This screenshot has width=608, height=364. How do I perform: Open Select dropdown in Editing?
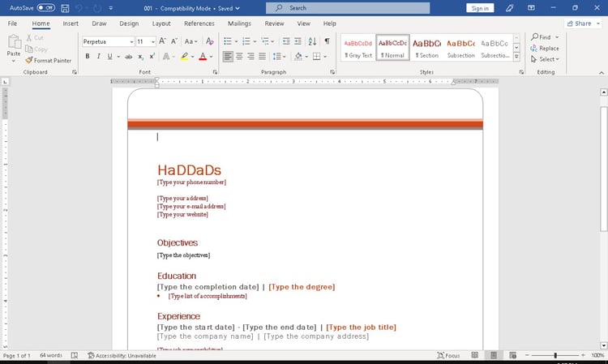546,59
